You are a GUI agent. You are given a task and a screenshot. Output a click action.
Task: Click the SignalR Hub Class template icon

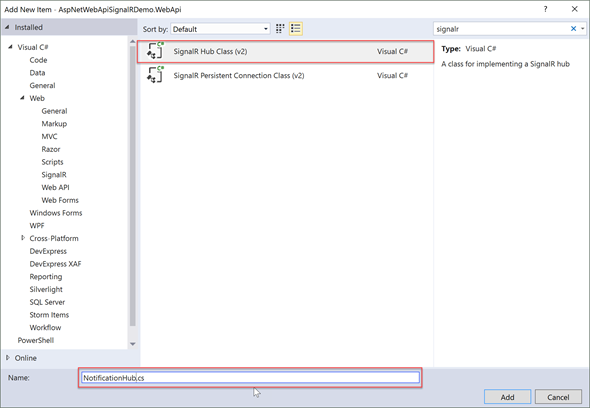coord(155,51)
